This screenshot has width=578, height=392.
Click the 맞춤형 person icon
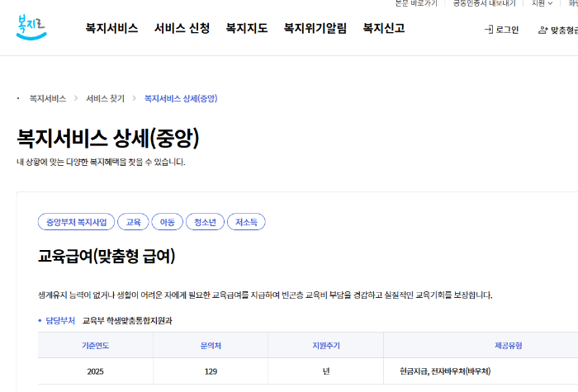543,31
